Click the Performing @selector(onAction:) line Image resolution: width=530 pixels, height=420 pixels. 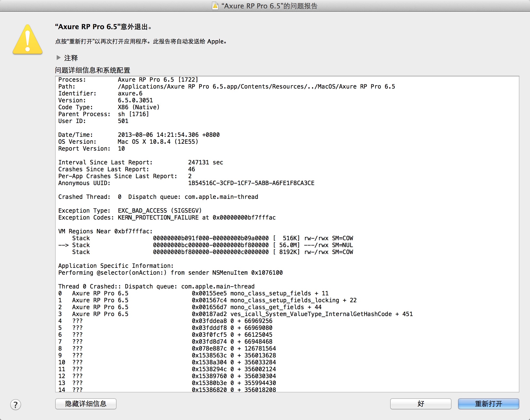(170, 273)
